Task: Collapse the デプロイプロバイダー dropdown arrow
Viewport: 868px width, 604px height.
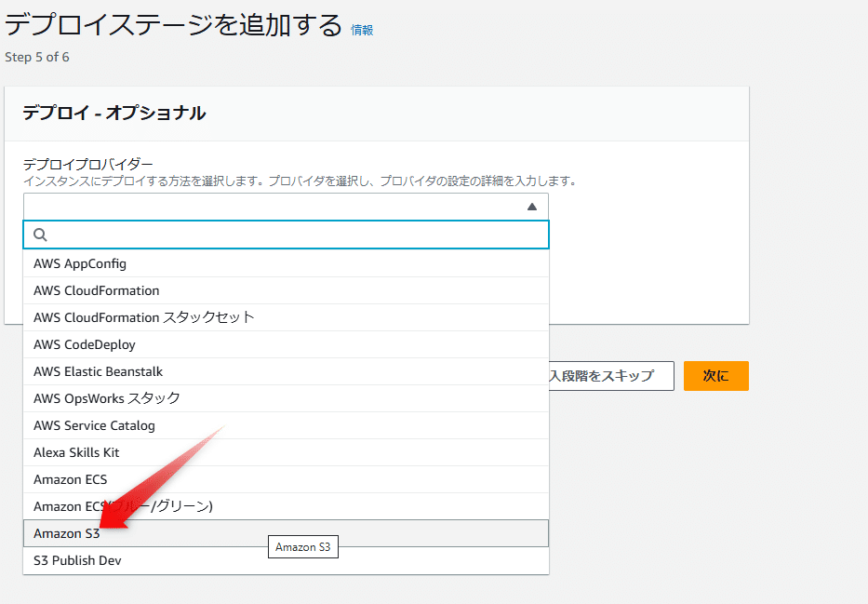Action: click(x=532, y=206)
